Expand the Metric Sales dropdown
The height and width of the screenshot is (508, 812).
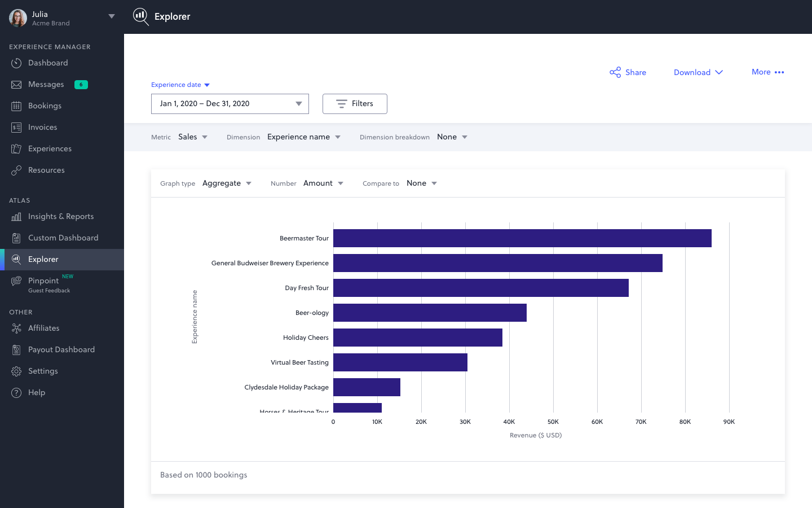pos(193,137)
